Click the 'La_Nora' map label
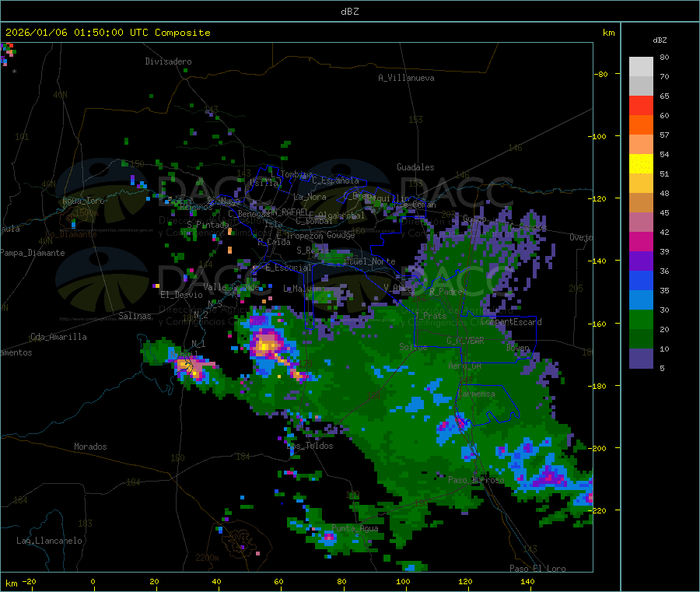The image size is (700, 592). pyautogui.click(x=310, y=197)
